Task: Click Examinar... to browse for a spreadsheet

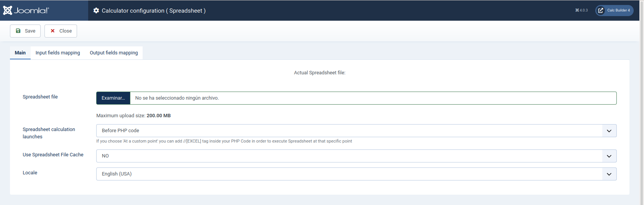Action: (113, 98)
